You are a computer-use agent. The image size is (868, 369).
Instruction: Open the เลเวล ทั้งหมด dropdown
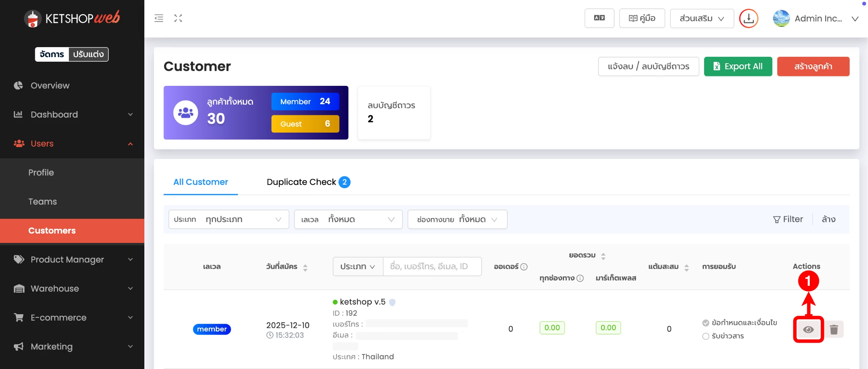click(x=348, y=220)
